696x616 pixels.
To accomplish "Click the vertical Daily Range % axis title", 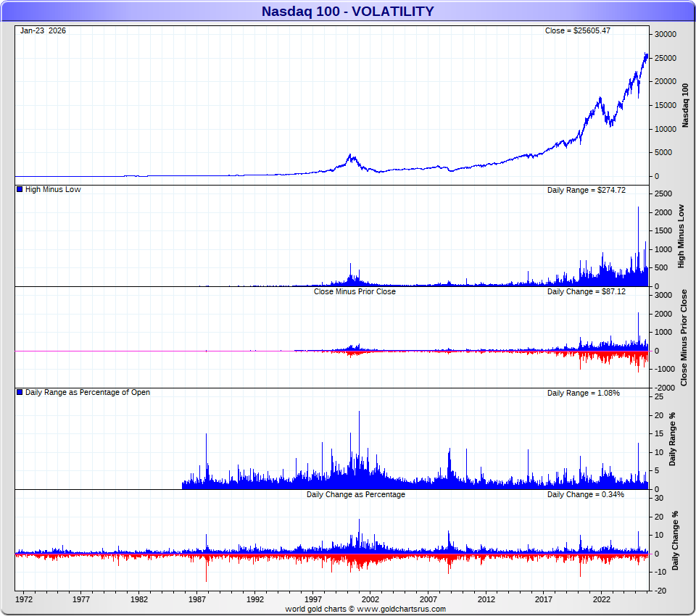I will coord(673,439).
